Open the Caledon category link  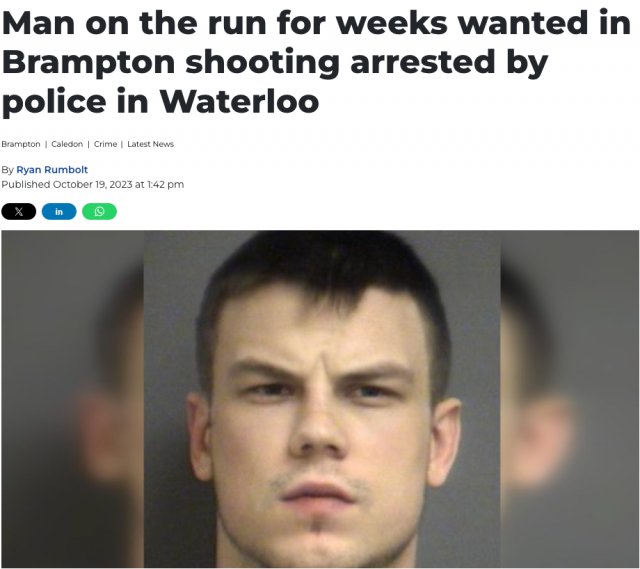(x=67, y=144)
